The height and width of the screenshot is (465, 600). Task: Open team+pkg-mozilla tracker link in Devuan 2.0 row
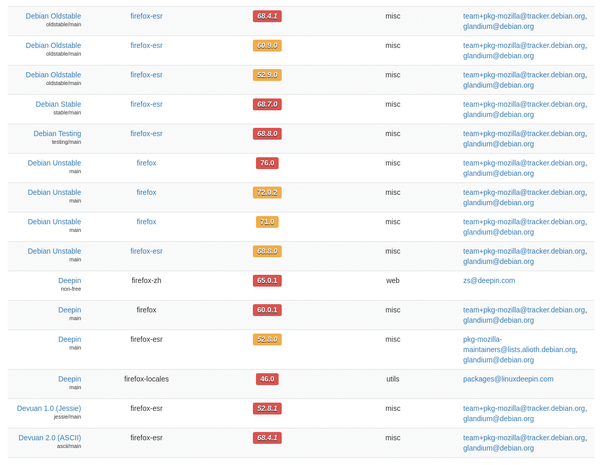tap(525, 437)
